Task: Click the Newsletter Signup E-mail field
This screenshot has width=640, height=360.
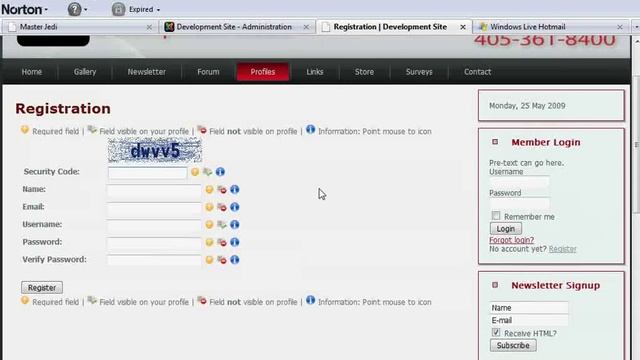Action: click(x=529, y=320)
